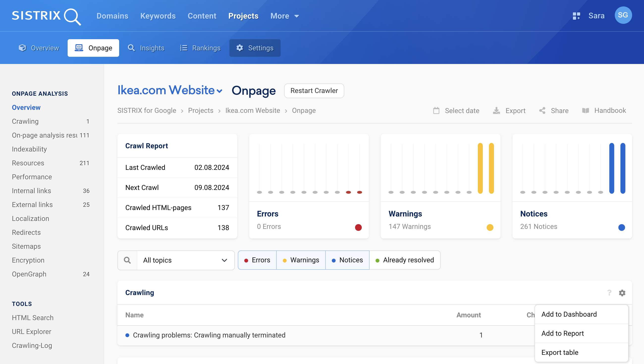The width and height of the screenshot is (644, 364).
Task: Select Internal links in the sidebar
Action: 51,191
